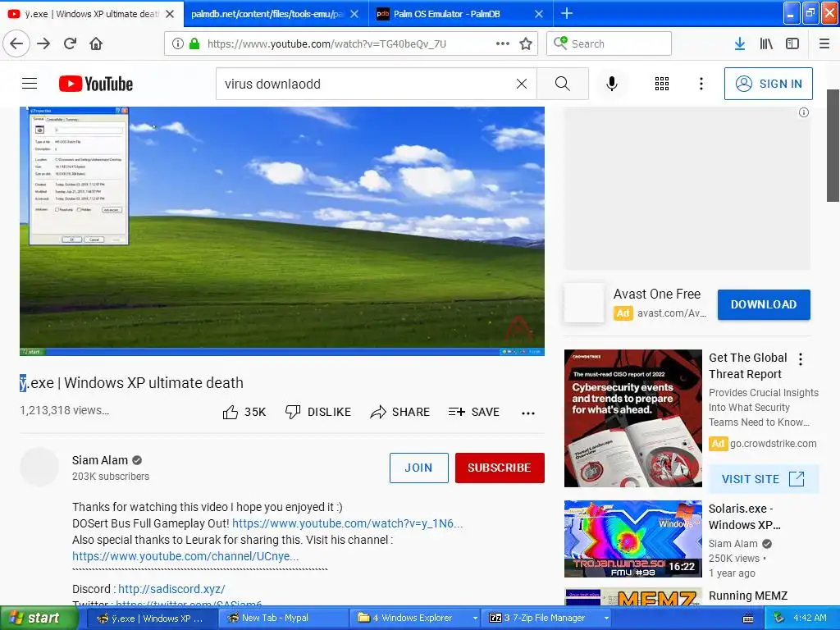Click the page vertical scrollbar
The width and height of the screenshot is (840, 630).
tap(833, 144)
